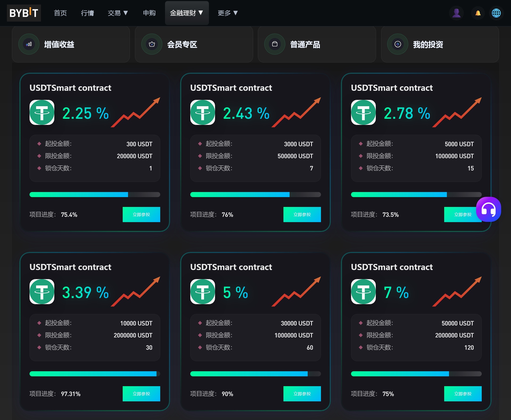Switch to the 会员专区 tab

point(194,44)
